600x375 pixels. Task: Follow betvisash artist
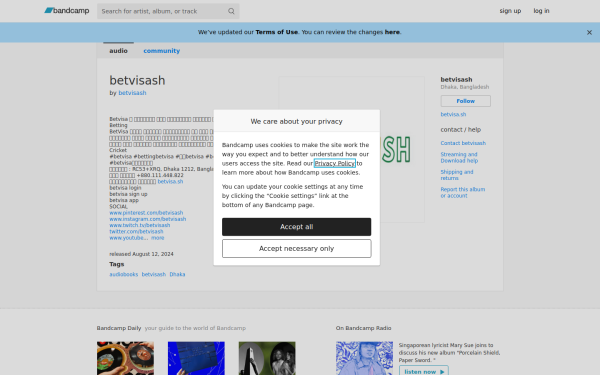pyautogui.click(x=466, y=101)
